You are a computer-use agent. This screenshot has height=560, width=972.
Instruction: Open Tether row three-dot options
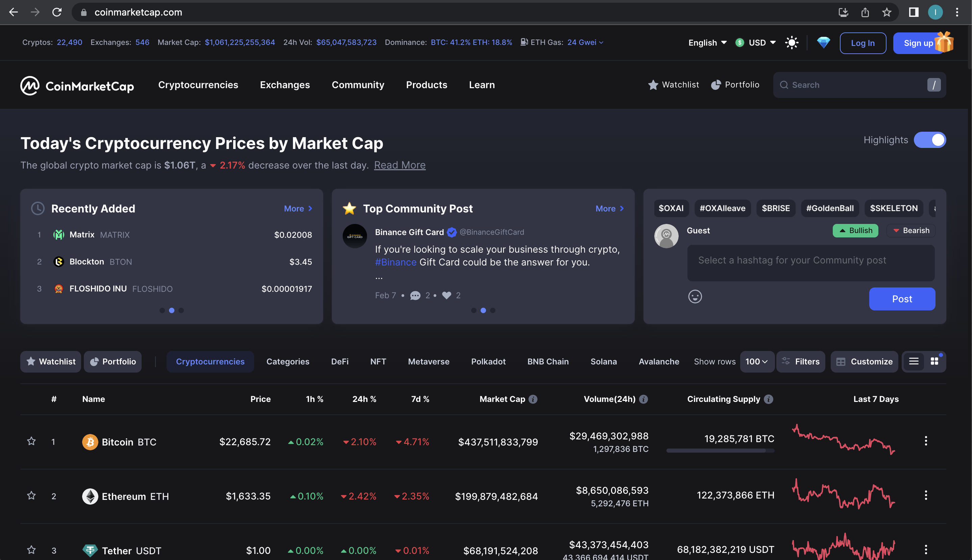pos(925,549)
